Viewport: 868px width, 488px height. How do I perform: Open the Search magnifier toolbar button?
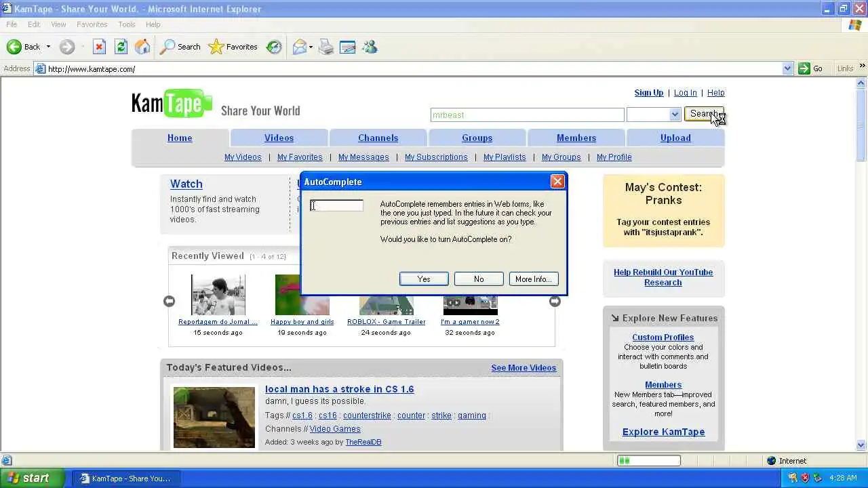[180, 47]
